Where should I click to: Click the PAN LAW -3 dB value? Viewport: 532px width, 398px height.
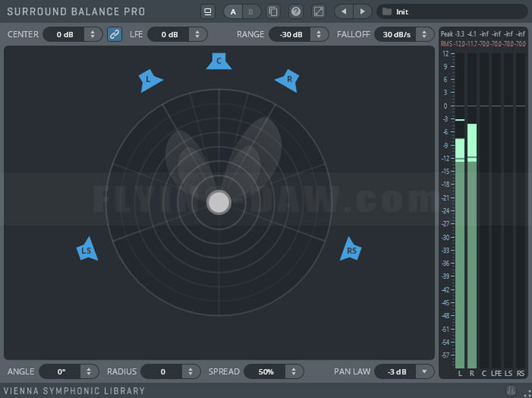pyautogui.click(x=397, y=372)
